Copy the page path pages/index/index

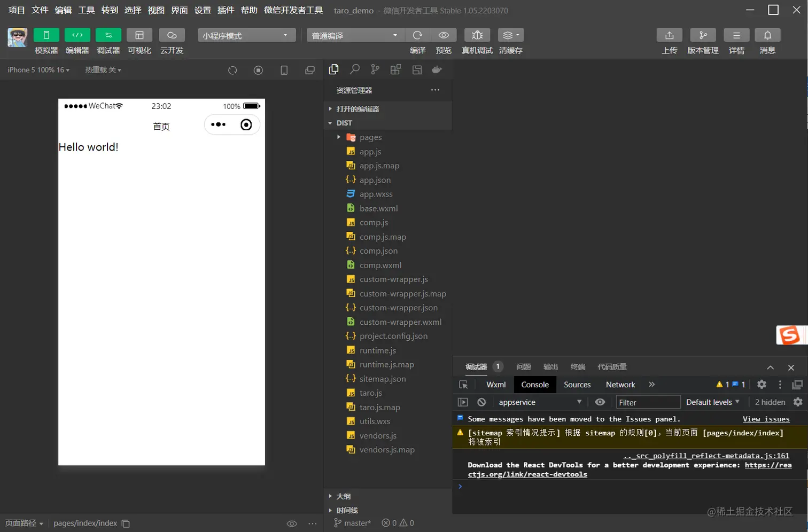[x=126, y=523]
